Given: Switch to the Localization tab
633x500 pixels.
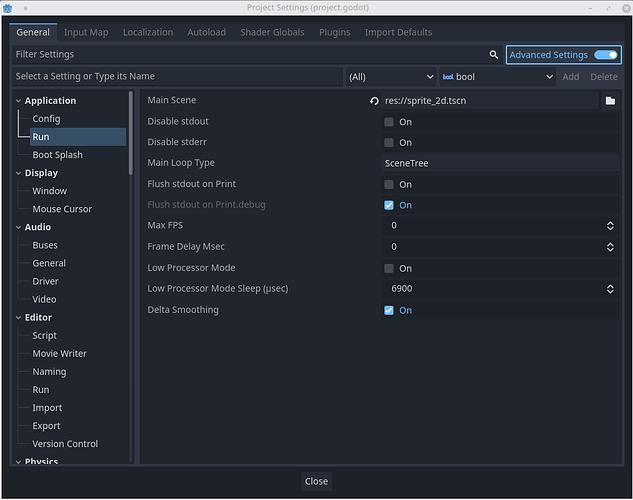Looking at the screenshot, I should coord(148,32).
